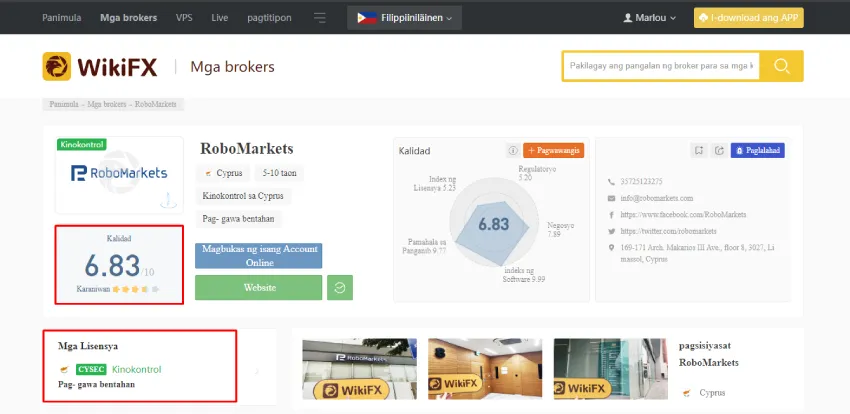Image resolution: width=850 pixels, height=414 pixels.
Task: Click the large 6.83 score number
Action: 112,266
